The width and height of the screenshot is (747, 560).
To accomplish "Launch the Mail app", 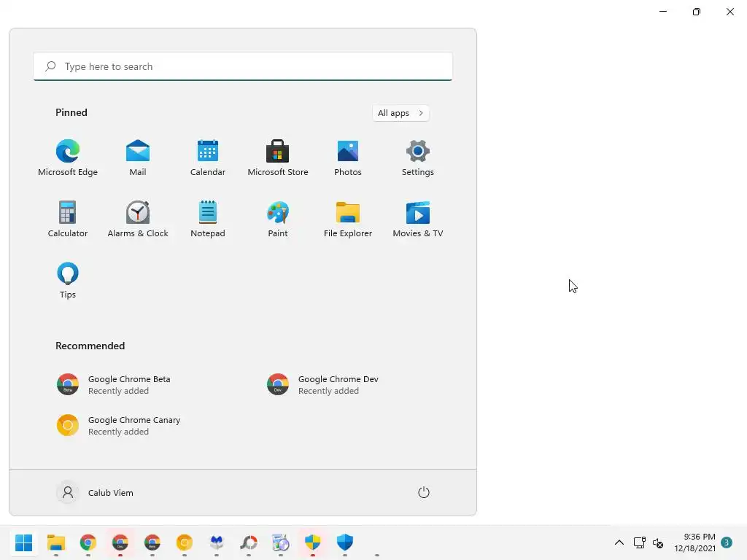I will click(138, 158).
